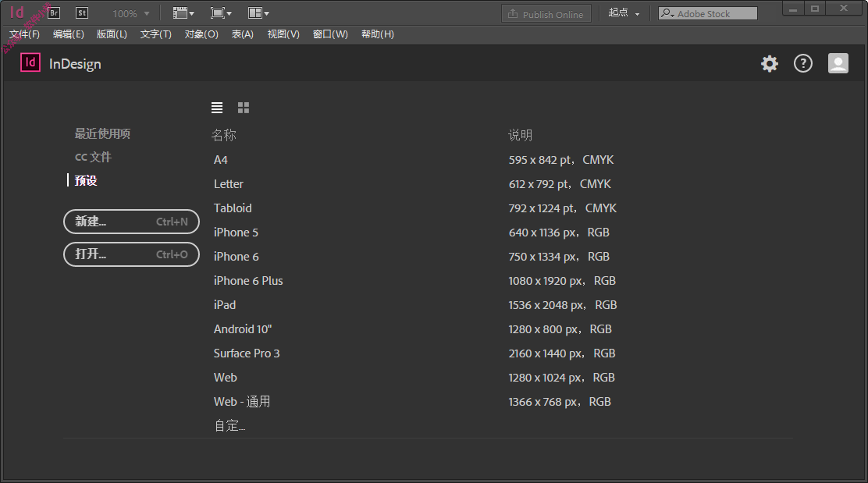Click the 打开... open file button
This screenshot has width=868, height=483.
[x=131, y=254]
